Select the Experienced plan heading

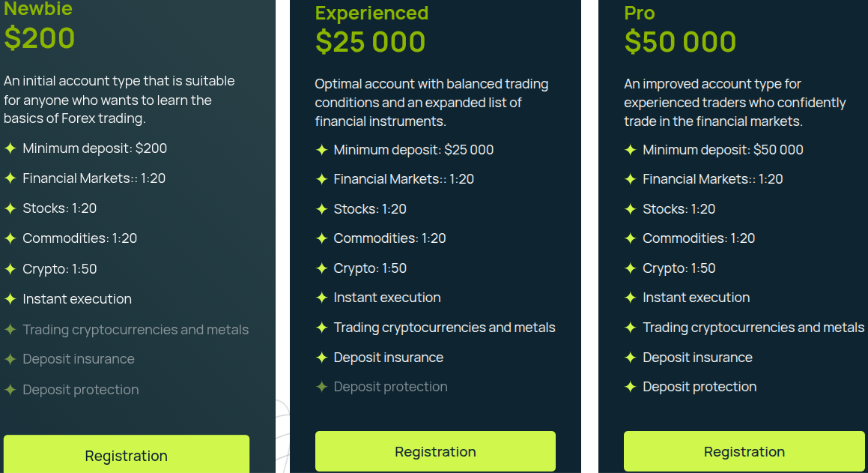click(371, 13)
